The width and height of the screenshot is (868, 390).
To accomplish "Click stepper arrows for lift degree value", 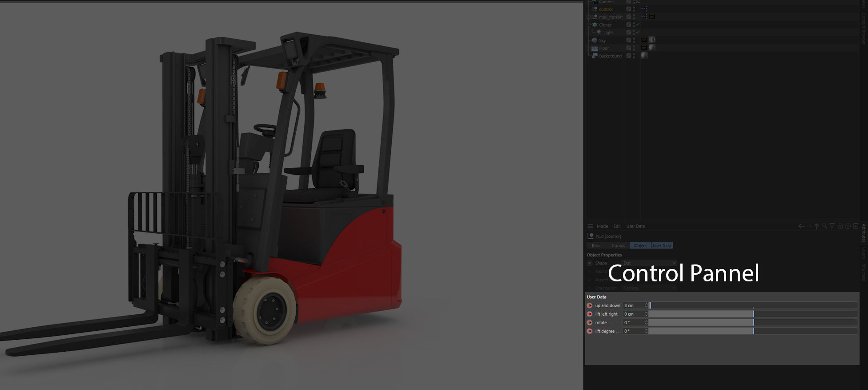I will (x=646, y=331).
